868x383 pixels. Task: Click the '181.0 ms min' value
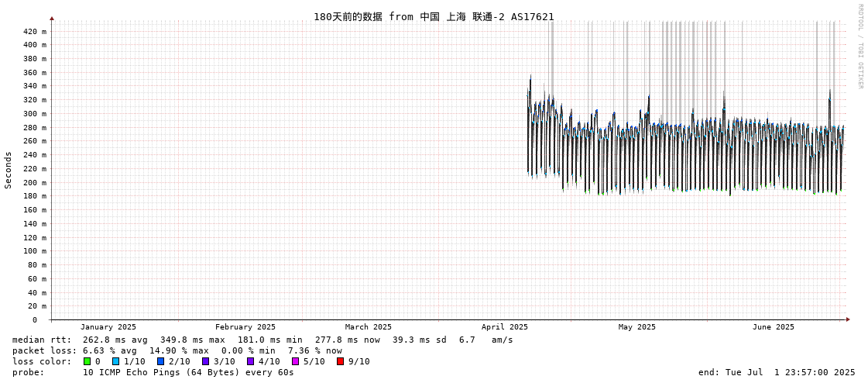pyautogui.click(x=270, y=340)
